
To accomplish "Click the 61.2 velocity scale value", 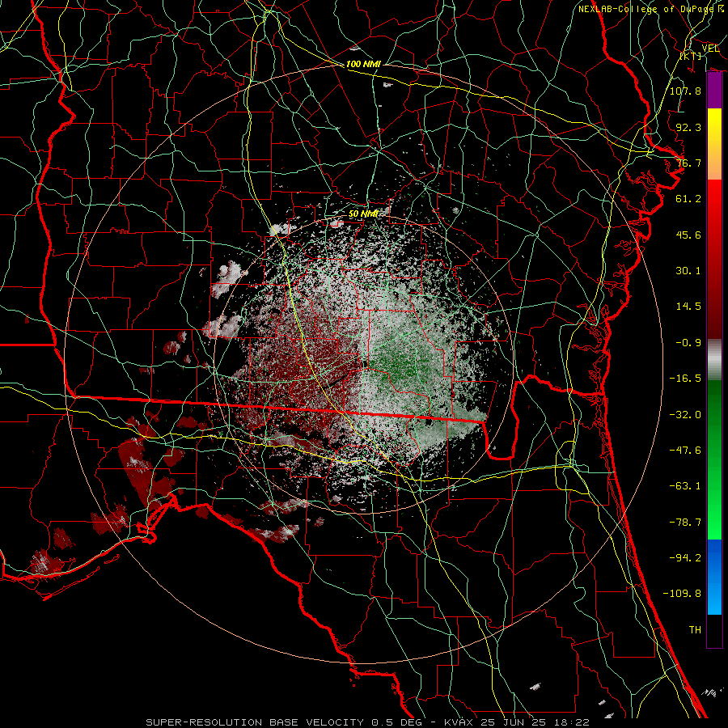I will coord(688,199).
